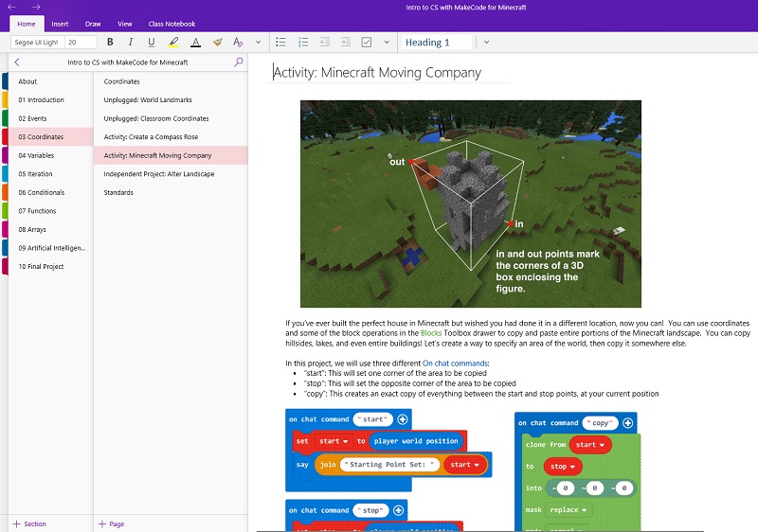Add a new Page
This screenshot has height=532, width=758.
pyautogui.click(x=111, y=523)
